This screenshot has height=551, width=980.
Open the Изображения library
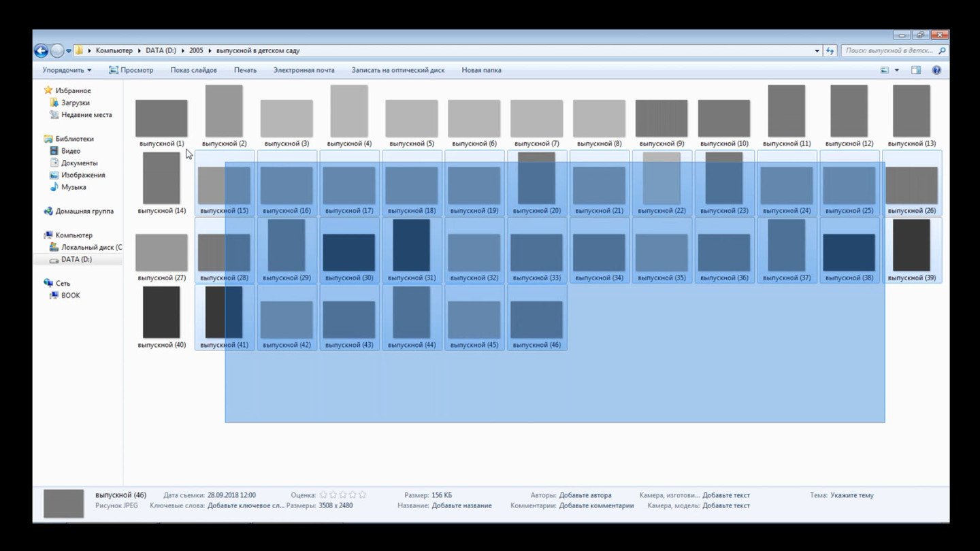click(82, 175)
